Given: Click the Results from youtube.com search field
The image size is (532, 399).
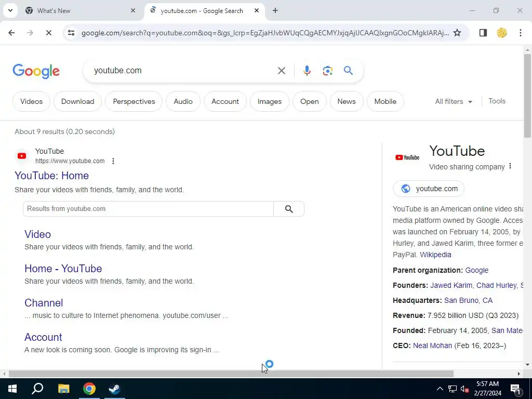Looking at the screenshot, I should [x=148, y=209].
